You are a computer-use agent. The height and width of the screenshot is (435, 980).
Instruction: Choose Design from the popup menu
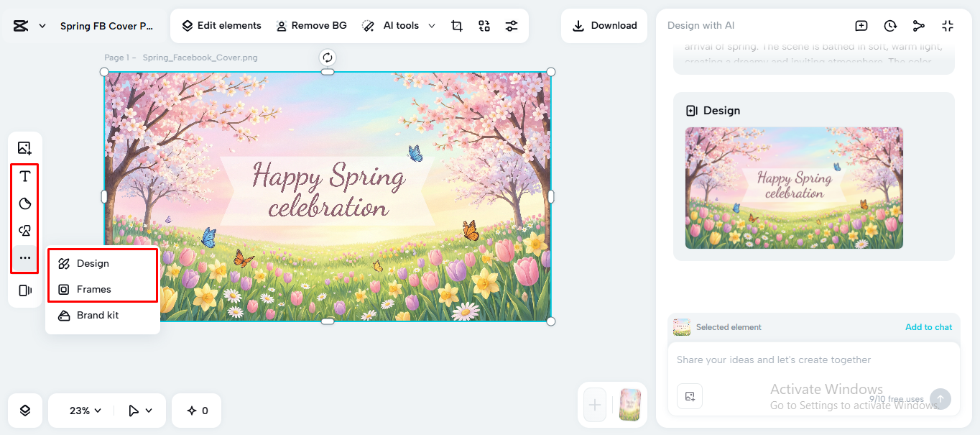click(103, 263)
